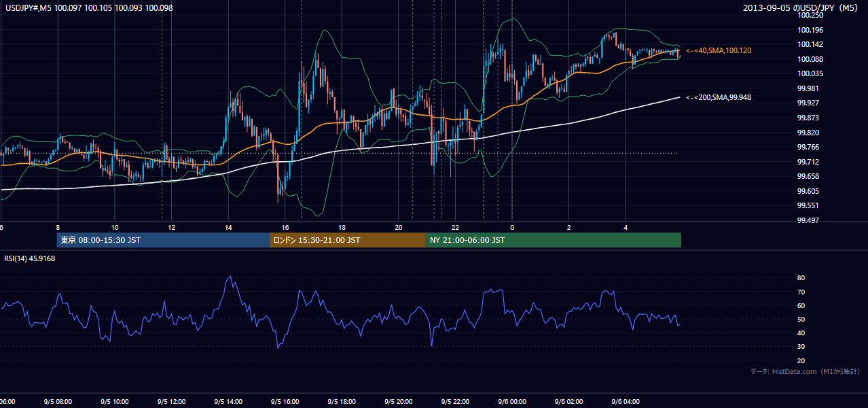This screenshot has width=868, height=408.
Task: Click the 40 SMA 100.120 label
Action: 719,50
